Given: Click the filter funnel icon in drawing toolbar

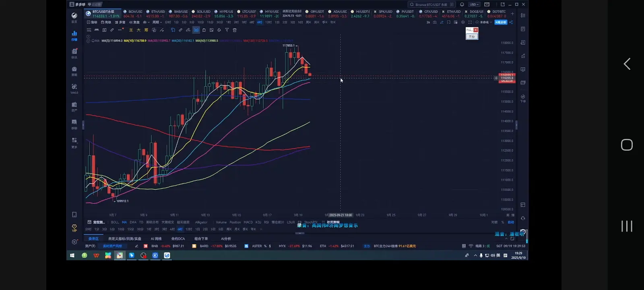Looking at the screenshot, I should pyautogui.click(x=227, y=30).
